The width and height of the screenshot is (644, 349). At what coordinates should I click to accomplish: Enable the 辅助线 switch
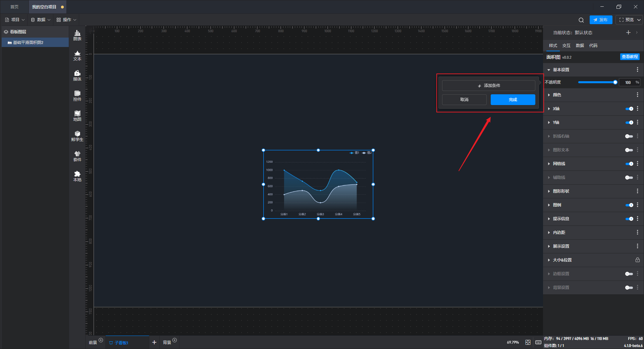(x=629, y=178)
